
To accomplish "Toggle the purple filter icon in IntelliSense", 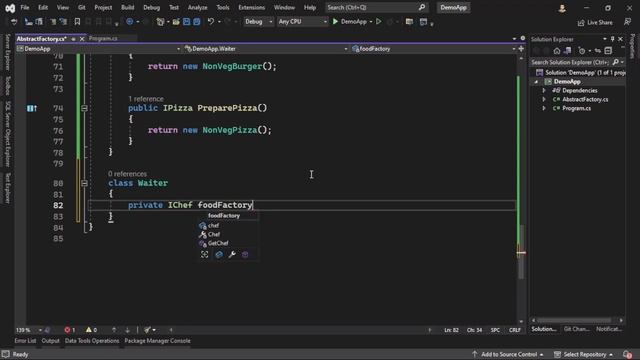I will [x=245, y=255].
